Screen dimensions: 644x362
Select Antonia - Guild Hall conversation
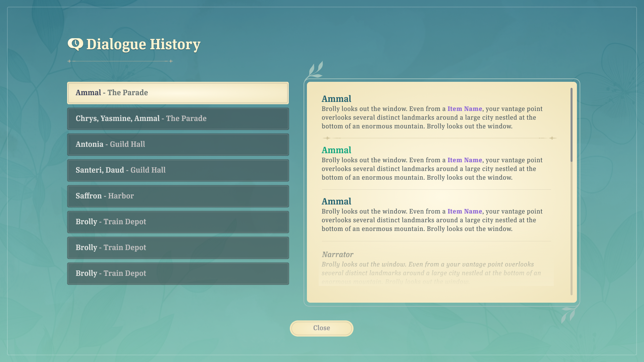[x=178, y=144]
